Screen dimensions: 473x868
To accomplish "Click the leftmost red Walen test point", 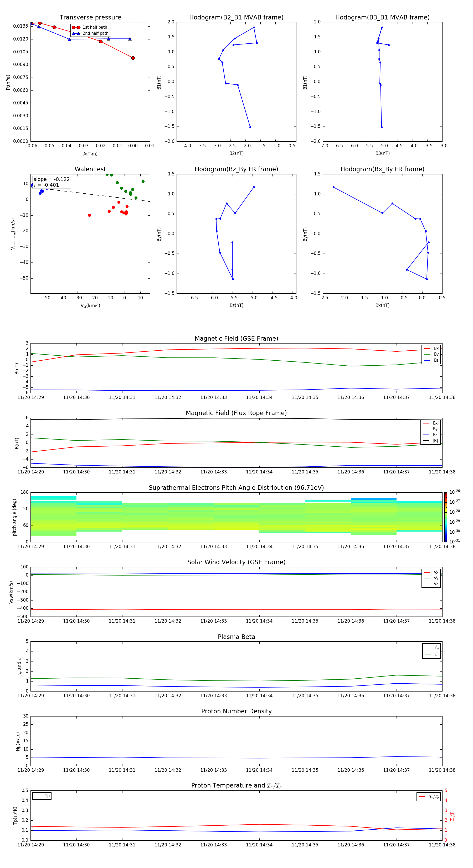I will tap(89, 215).
